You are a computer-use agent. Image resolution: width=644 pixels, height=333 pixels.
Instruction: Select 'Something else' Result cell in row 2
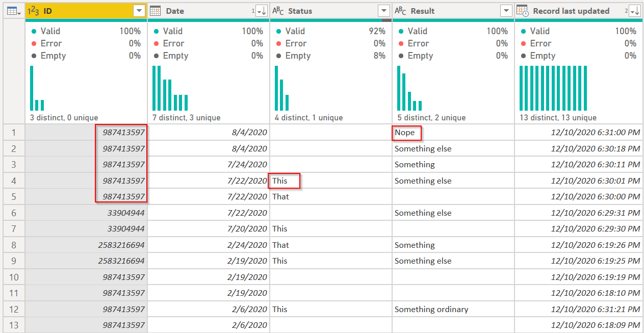tap(453, 149)
